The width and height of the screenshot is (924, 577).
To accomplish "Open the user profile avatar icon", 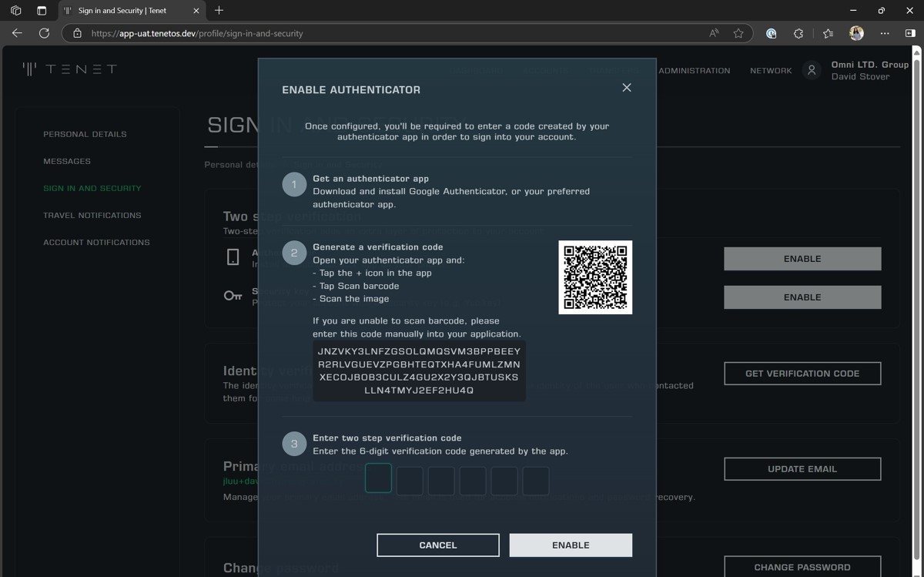I will (812, 70).
